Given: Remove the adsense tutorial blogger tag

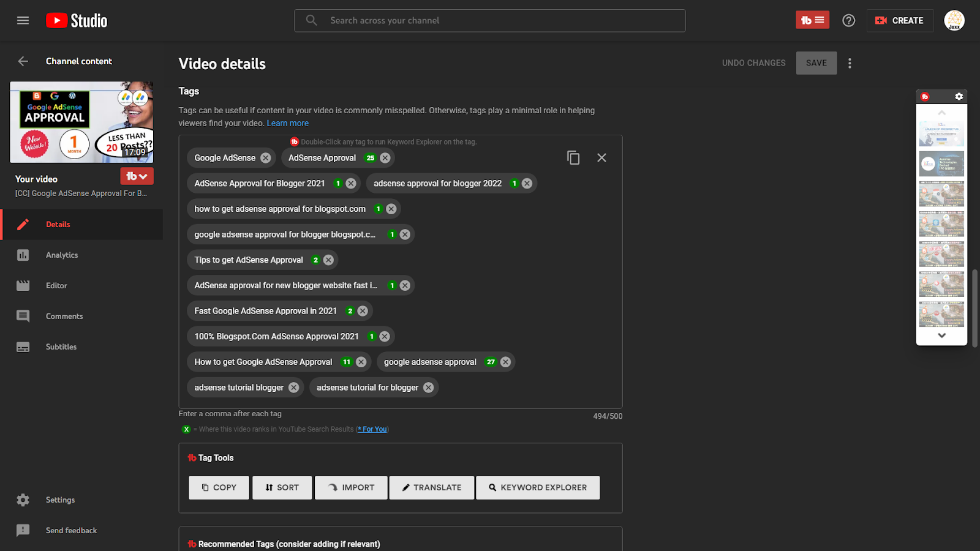Looking at the screenshot, I should [293, 388].
